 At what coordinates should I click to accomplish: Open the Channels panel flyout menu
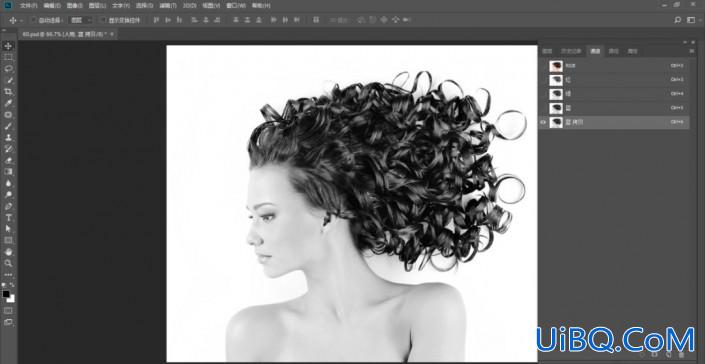click(x=692, y=51)
